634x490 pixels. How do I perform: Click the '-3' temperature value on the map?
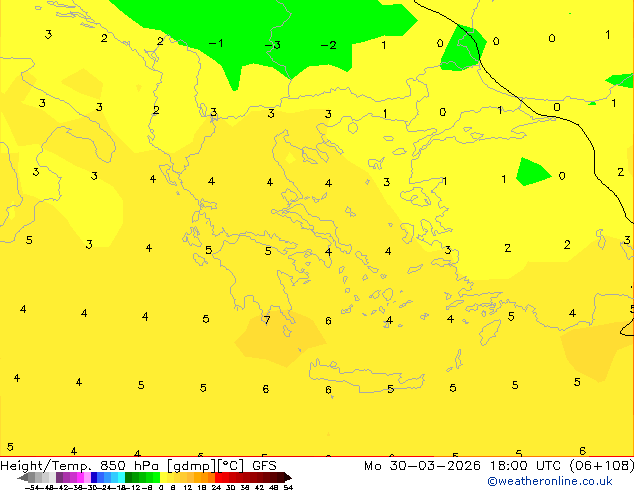[x=273, y=44]
